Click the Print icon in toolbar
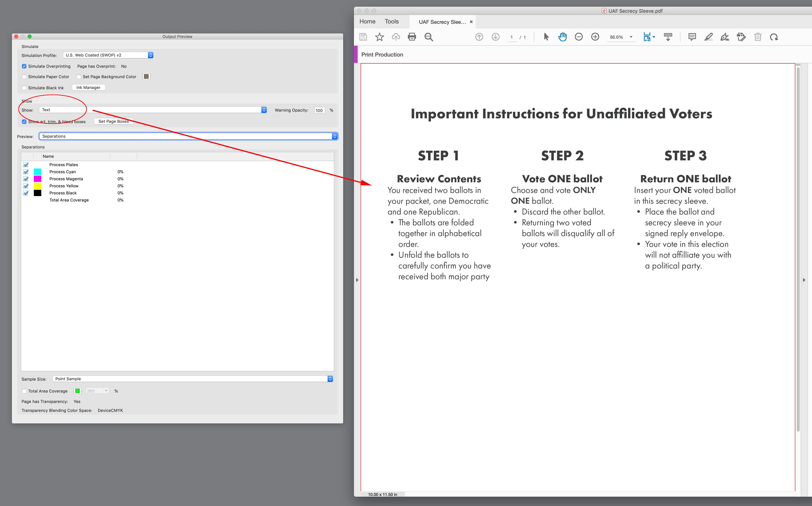Screen dimensions: 812x506 pos(412,37)
